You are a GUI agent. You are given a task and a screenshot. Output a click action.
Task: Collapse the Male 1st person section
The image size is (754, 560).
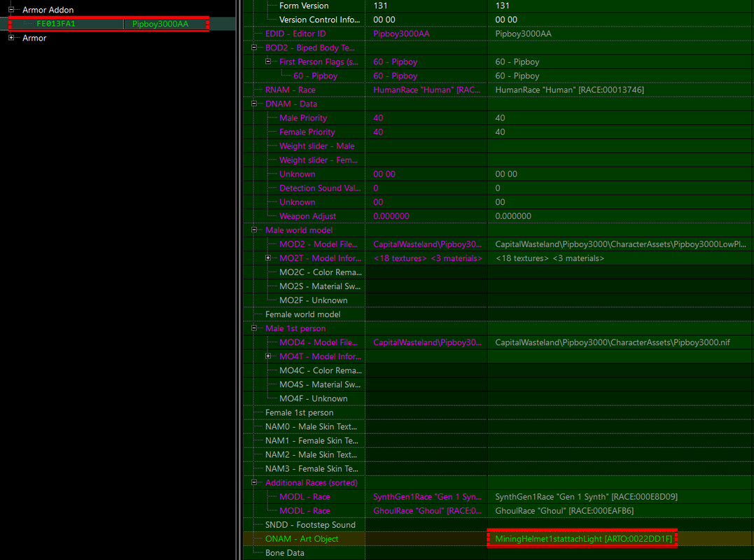(x=254, y=328)
